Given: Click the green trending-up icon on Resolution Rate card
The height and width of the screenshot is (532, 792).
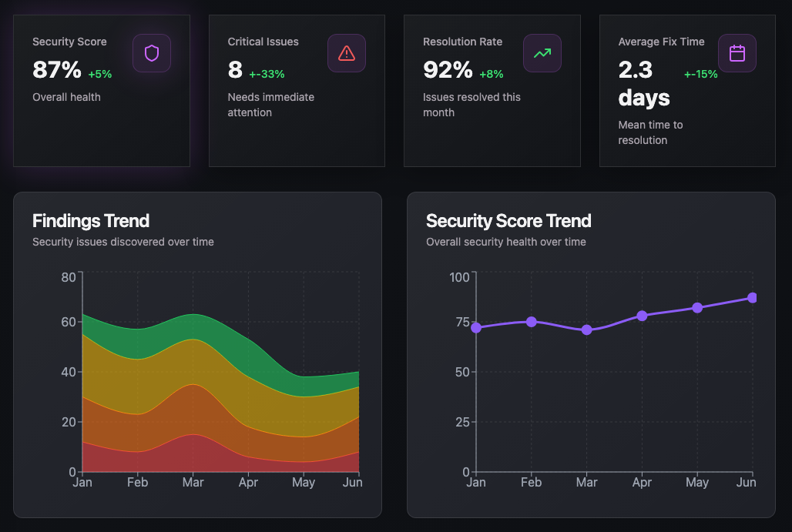Looking at the screenshot, I should click(542, 52).
